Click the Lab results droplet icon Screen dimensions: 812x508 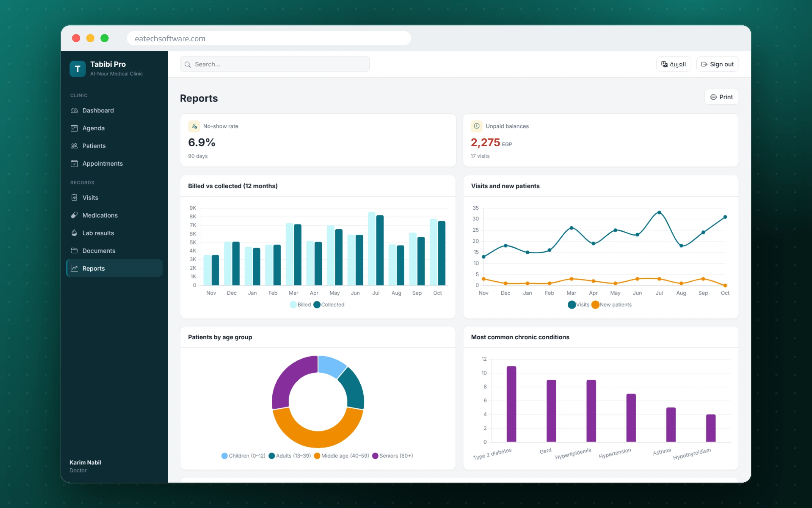coord(74,233)
